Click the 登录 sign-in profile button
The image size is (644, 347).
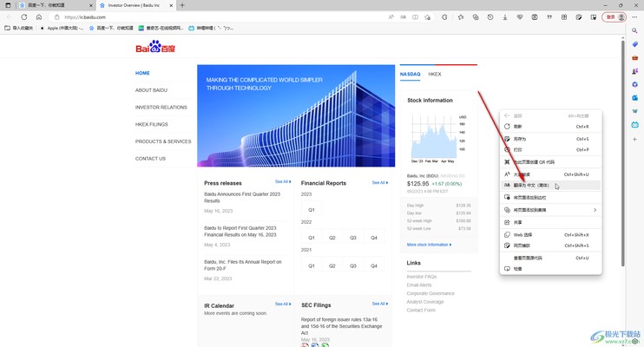pyautogui.click(x=614, y=17)
